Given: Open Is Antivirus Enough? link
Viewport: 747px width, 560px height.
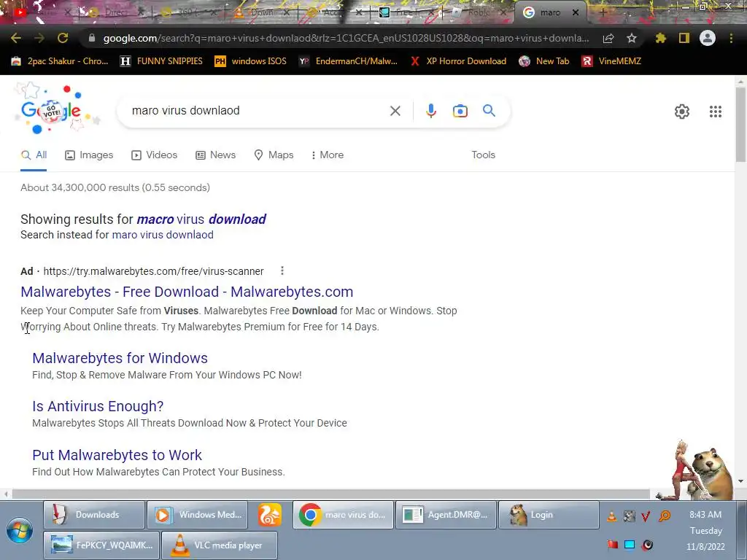Looking at the screenshot, I should tap(98, 406).
